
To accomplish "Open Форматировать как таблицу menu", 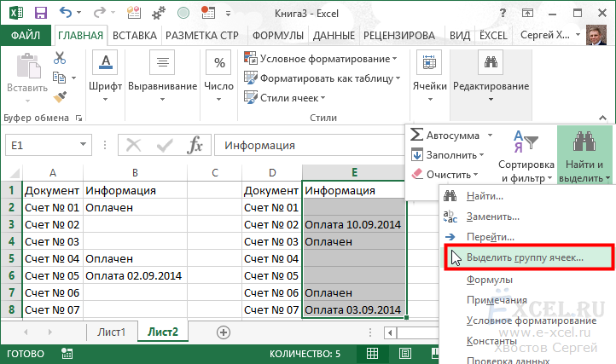I will coord(322,78).
